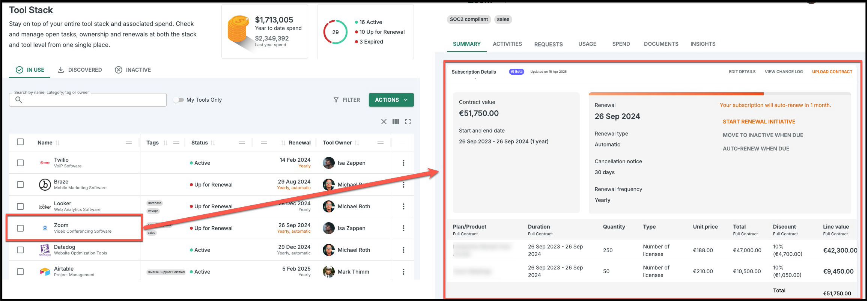Image resolution: width=868 pixels, height=301 pixels.
Task: Open the INSIGHTS tab
Action: coord(703,44)
